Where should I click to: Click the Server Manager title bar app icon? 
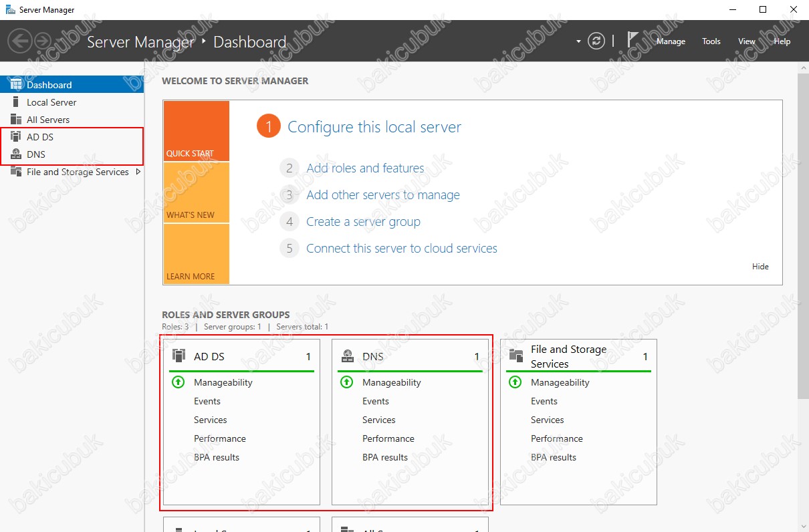11,9
